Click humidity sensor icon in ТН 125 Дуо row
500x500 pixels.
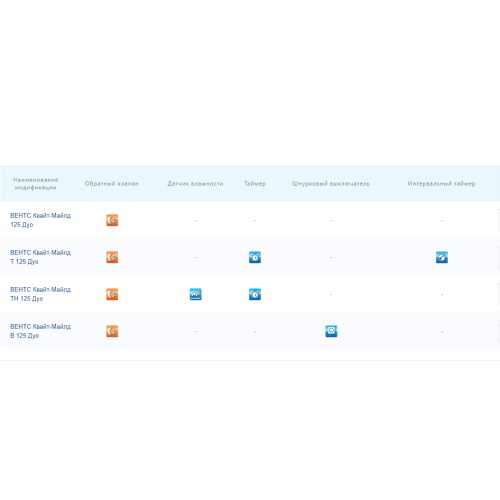tap(196, 294)
